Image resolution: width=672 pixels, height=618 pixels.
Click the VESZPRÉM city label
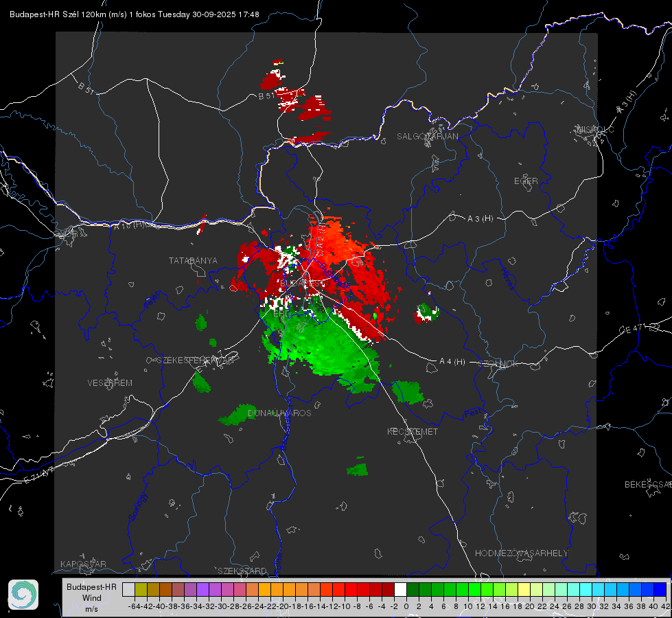[110, 382]
